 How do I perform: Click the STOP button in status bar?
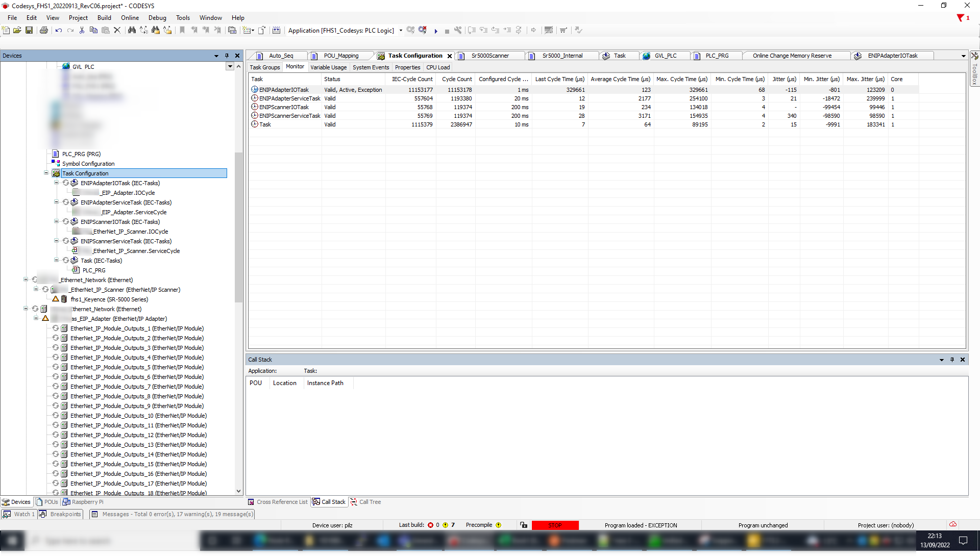click(x=555, y=525)
